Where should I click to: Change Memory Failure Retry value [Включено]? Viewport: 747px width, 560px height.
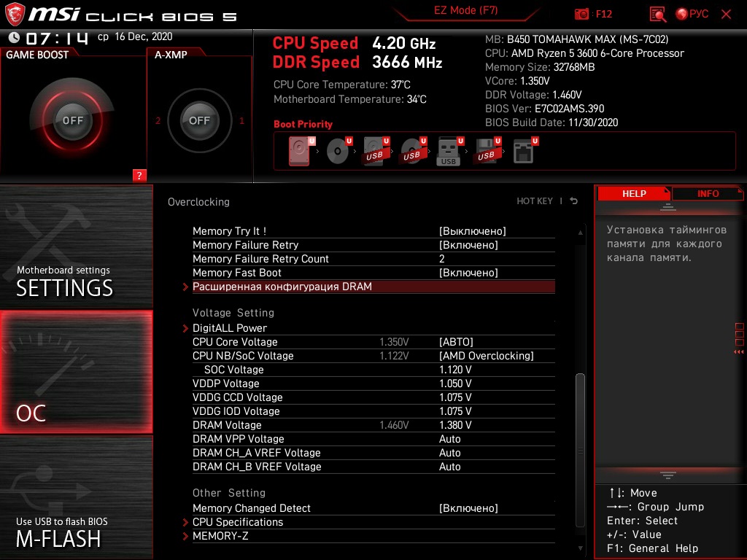469,245
